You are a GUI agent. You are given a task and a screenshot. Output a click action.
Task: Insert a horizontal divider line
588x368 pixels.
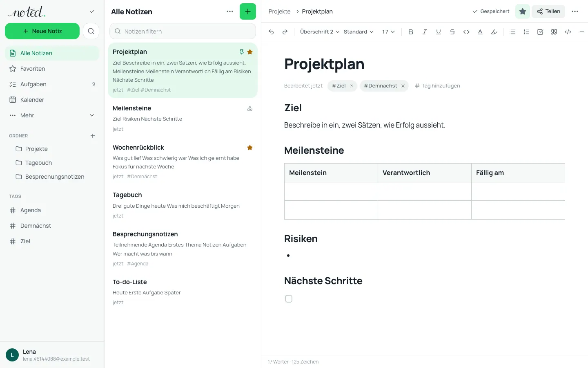582,32
